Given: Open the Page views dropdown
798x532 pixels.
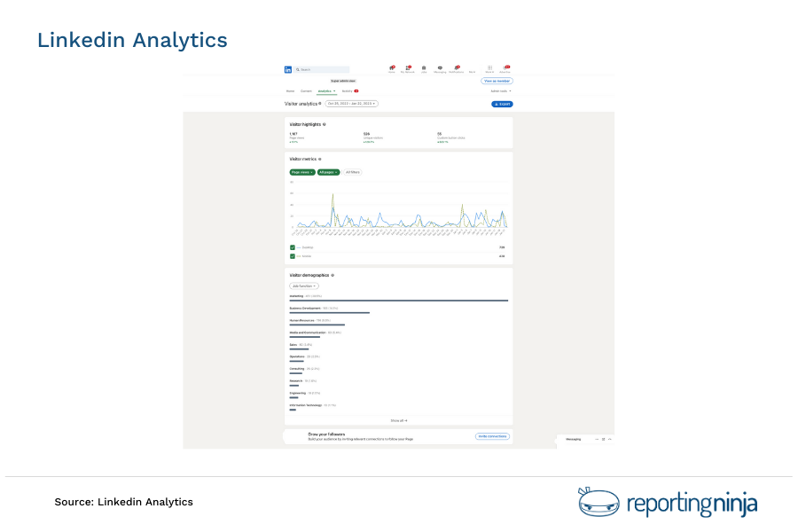Looking at the screenshot, I should tap(302, 172).
